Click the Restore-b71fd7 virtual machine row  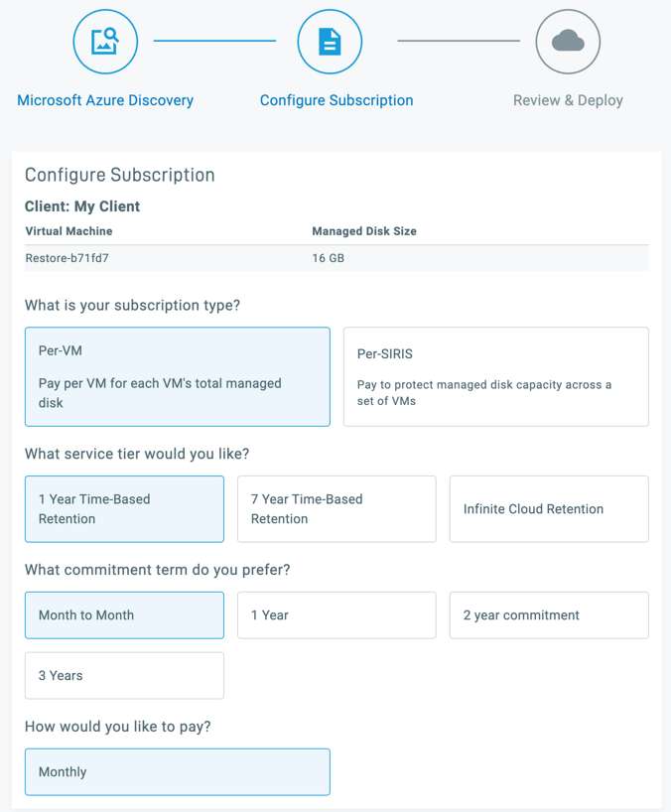tap(67, 258)
